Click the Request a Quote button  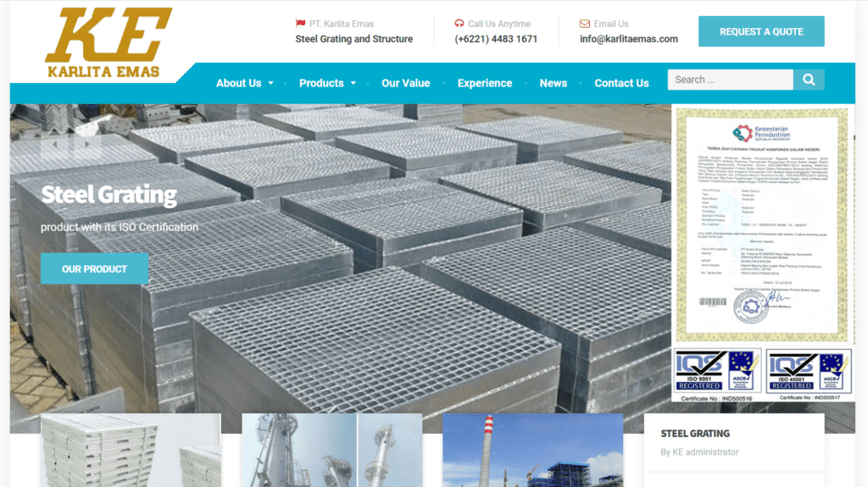coord(761,31)
